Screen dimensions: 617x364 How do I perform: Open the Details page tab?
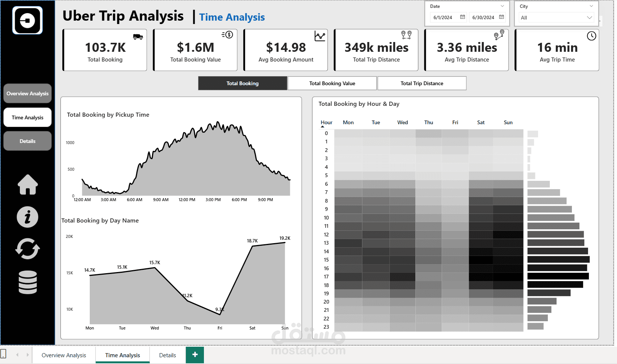pyautogui.click(x=167, y=355)
